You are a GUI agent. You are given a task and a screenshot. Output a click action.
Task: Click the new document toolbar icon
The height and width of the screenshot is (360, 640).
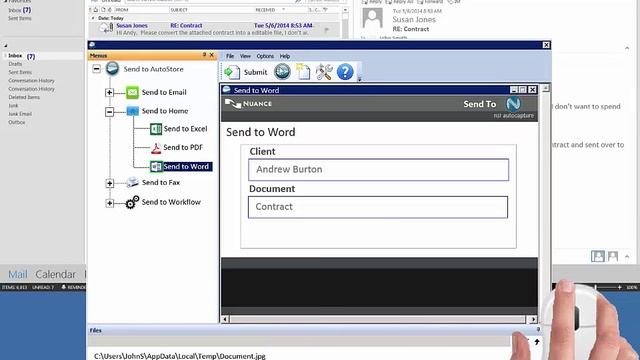(303, 72)
